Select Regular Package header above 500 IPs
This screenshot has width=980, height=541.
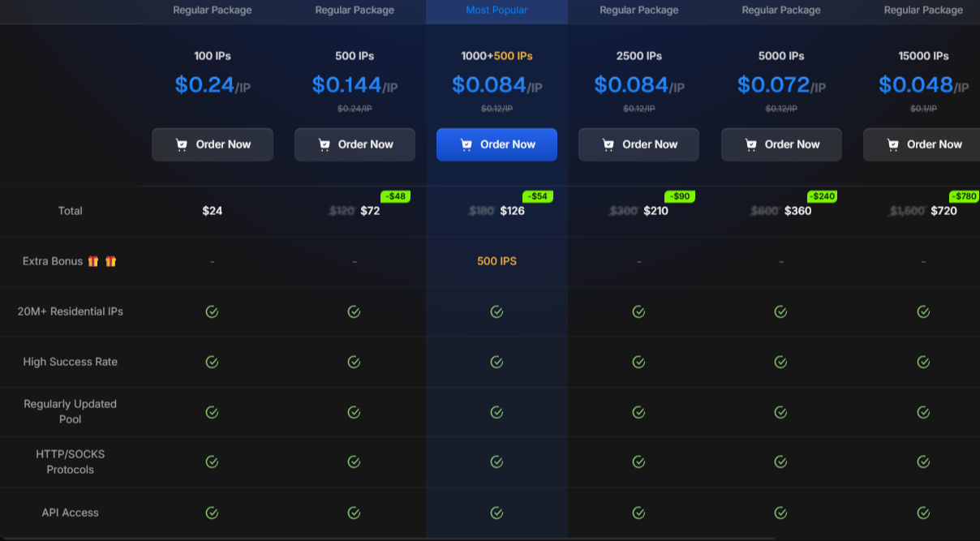point(355,11)
